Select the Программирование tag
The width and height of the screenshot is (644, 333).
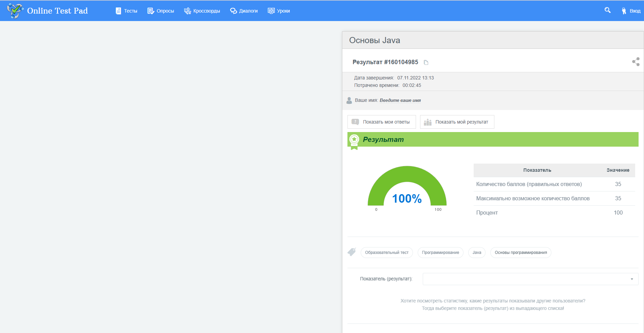click(x=440, y=253)
